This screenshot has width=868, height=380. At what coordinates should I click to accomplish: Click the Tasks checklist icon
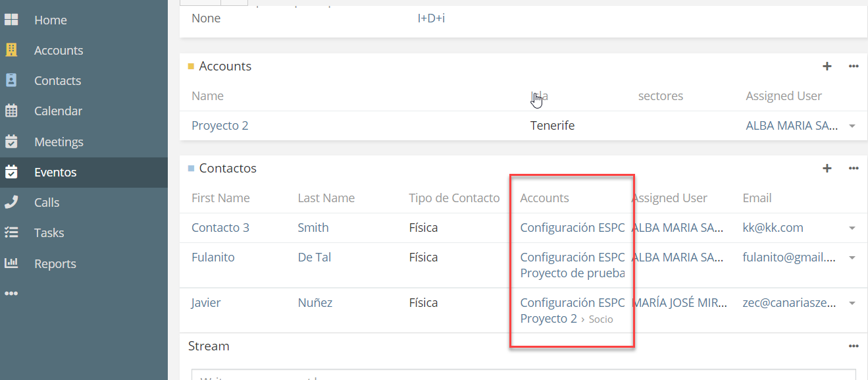11,232
